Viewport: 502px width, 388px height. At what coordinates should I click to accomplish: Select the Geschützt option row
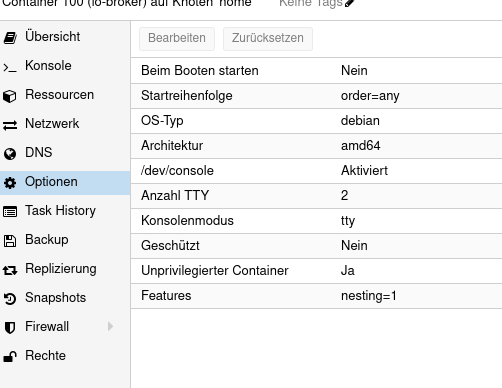pos(316,246)
